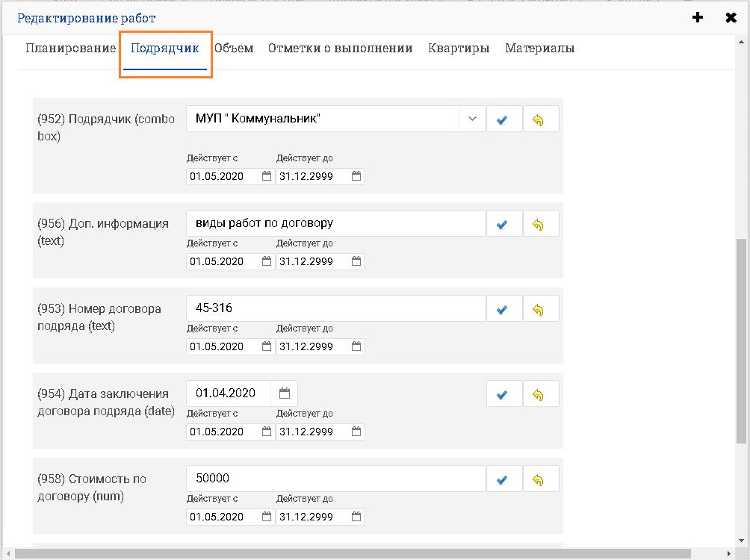Select the Материалы tab
This screenshot has width=750, height=560.
point(539,49)
